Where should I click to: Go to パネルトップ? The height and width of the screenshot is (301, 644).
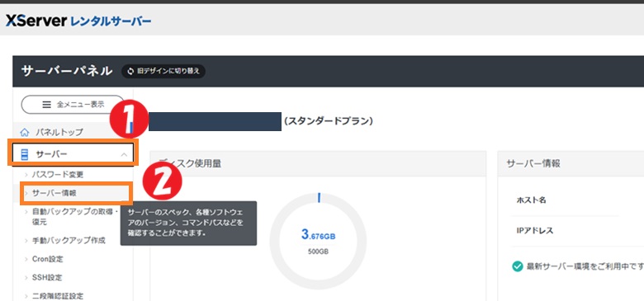59,132
